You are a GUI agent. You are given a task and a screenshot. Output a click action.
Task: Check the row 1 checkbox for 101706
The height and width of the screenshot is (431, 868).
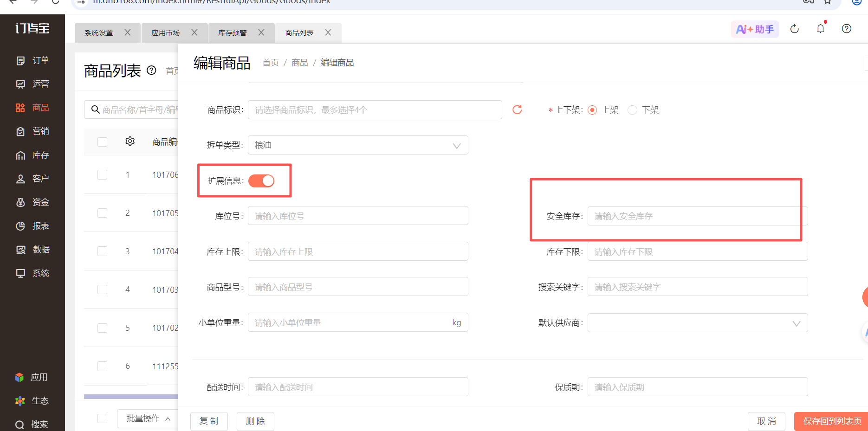tap(103, 174)
